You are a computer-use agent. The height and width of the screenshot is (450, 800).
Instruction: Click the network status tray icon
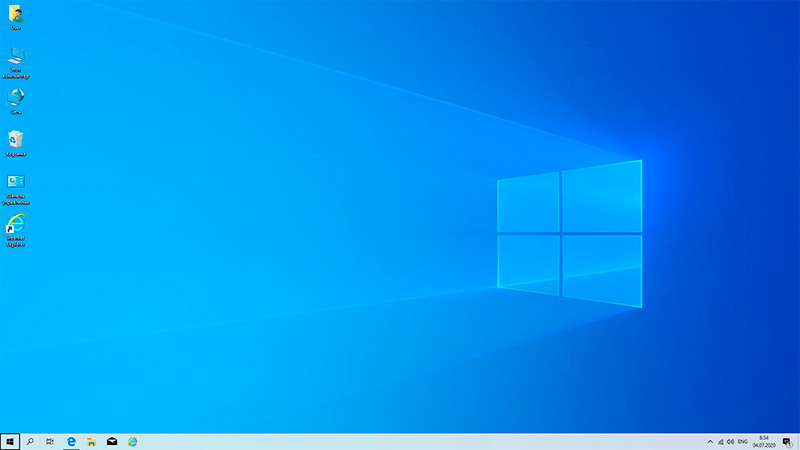(721, 441)
